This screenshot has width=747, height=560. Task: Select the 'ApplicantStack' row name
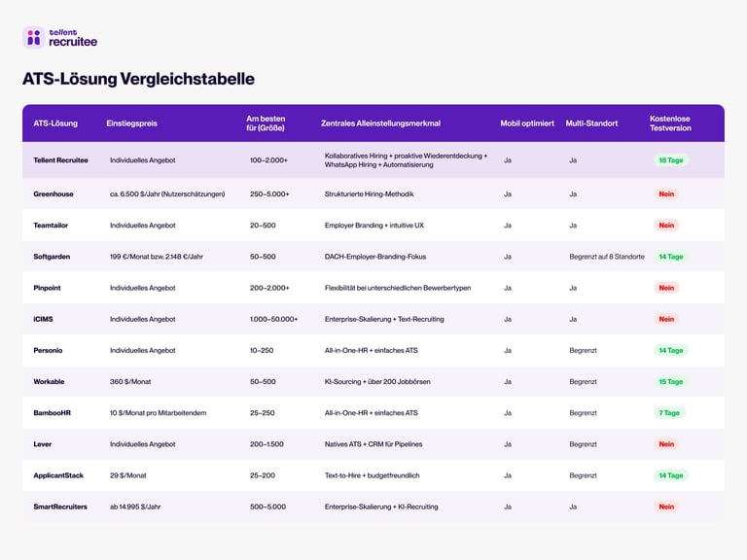click(x=58, y=475)
